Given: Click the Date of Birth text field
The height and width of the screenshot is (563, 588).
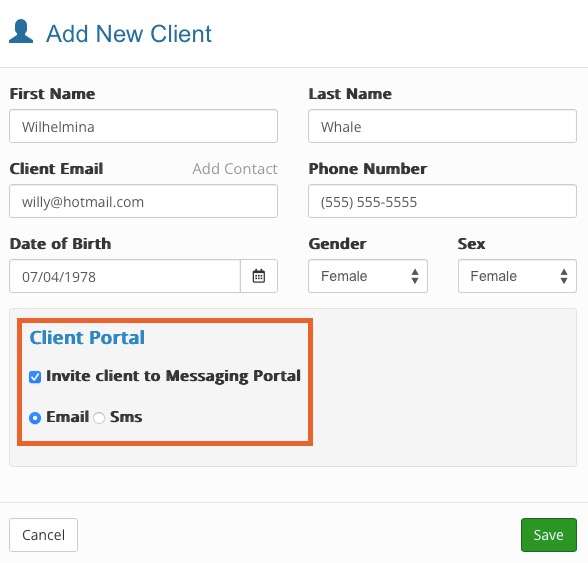Looking at the screenshot, I should point(125,276).
